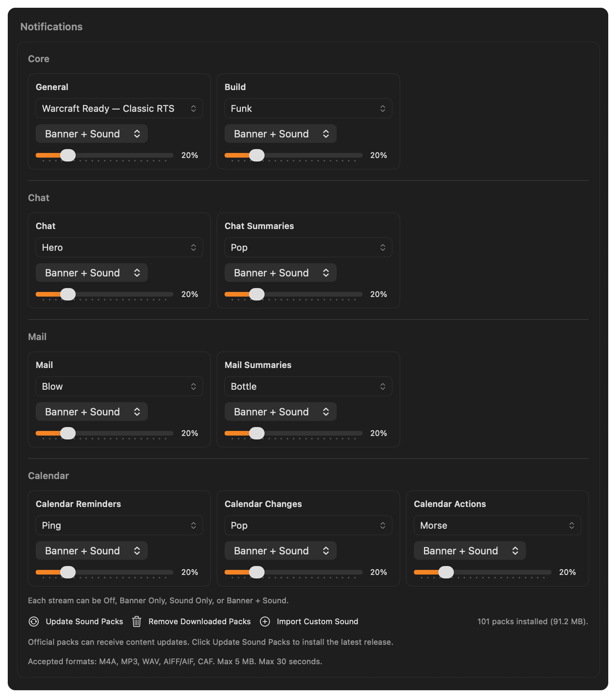The height and width of the screenshot is (698, 616).
Task: Change Calendar Actions delivery mode popup
Action: pos(470,550)
